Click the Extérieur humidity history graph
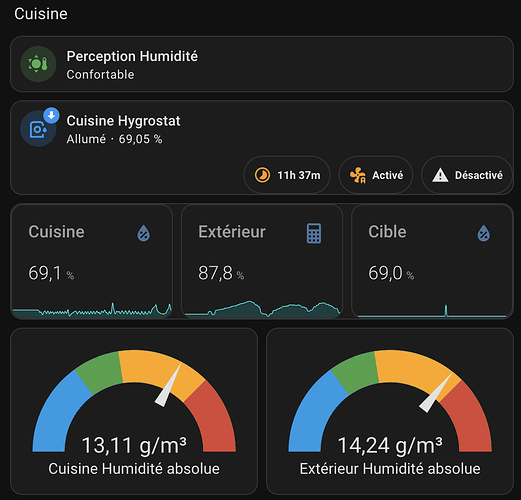Viewport: 521px width, 500px height. (x=262, y=309)
